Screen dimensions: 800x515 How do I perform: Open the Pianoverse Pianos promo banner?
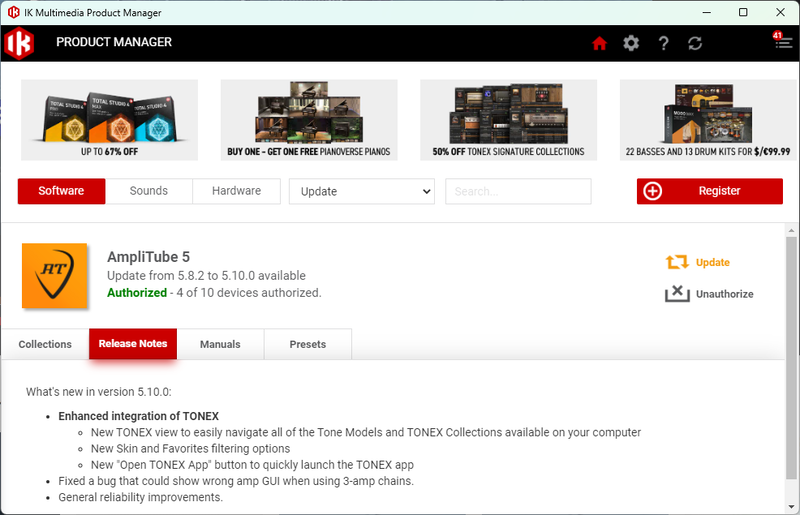[x=309, y=120]
